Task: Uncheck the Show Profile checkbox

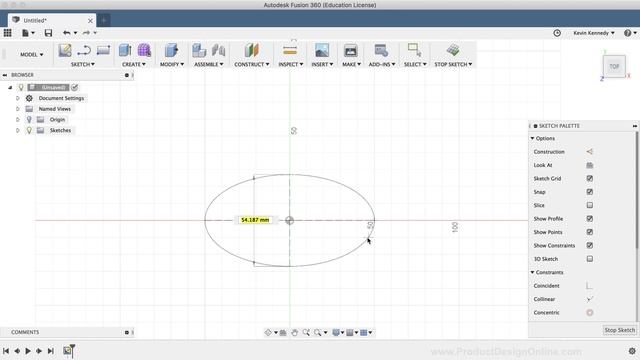Action: click(589, 219)
